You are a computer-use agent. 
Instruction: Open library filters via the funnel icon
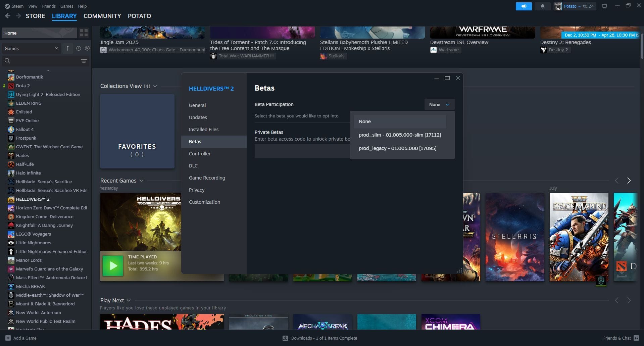[x=83, y=61]
